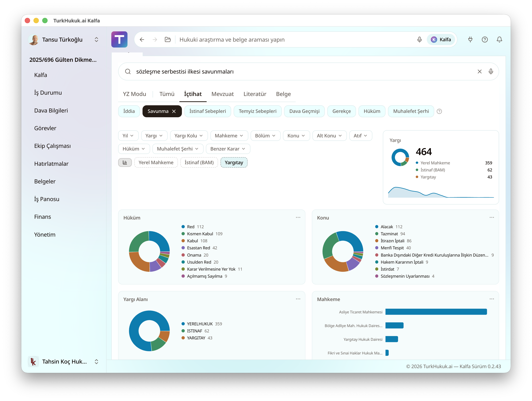The width and height of the screenshot is (532, 401).
Task: Select the Gerekçe section chip
Action: pyautogui.click(x=341, y=111)
